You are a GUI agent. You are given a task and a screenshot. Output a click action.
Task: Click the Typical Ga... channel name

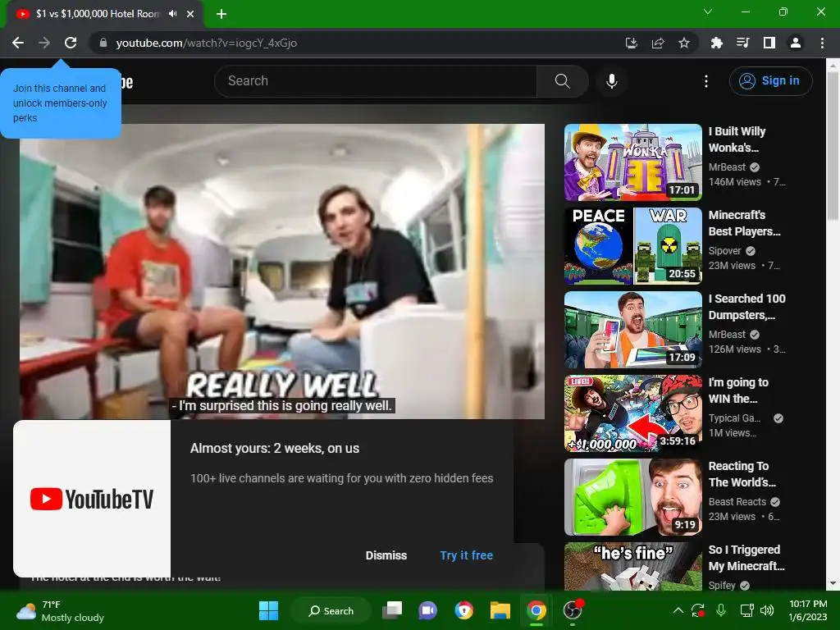[x=734, y=418]
